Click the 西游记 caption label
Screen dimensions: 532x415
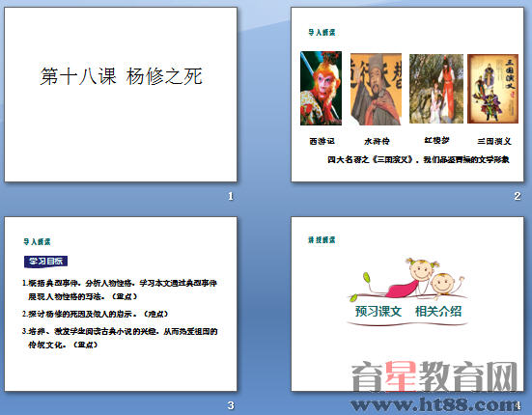point(322,141)
